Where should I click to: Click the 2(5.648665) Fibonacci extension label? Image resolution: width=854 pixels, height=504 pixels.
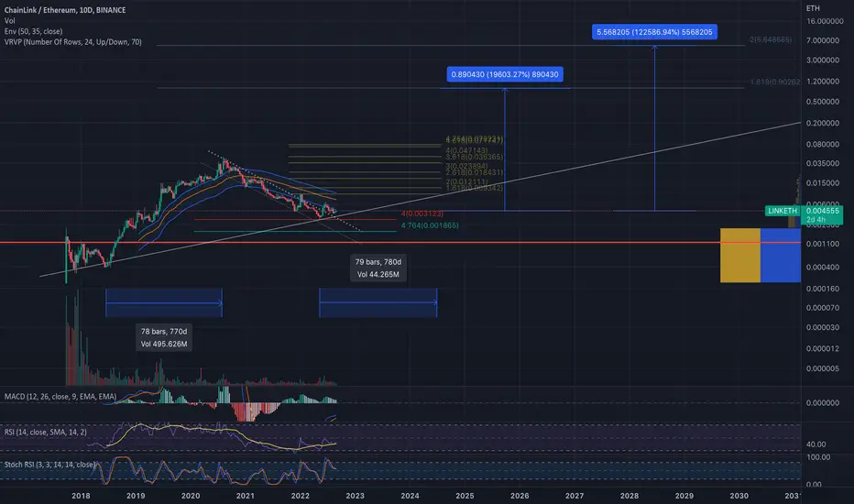[x=770, y=39]
